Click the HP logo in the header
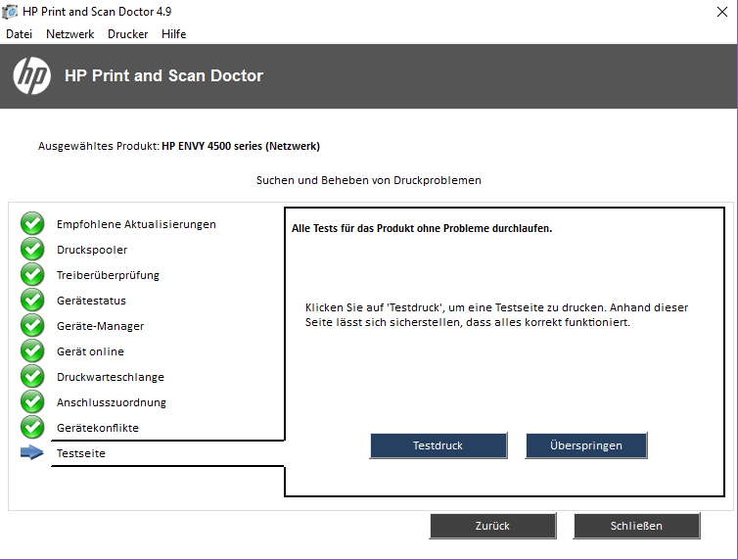738x560 pixels. click(32, 75)
